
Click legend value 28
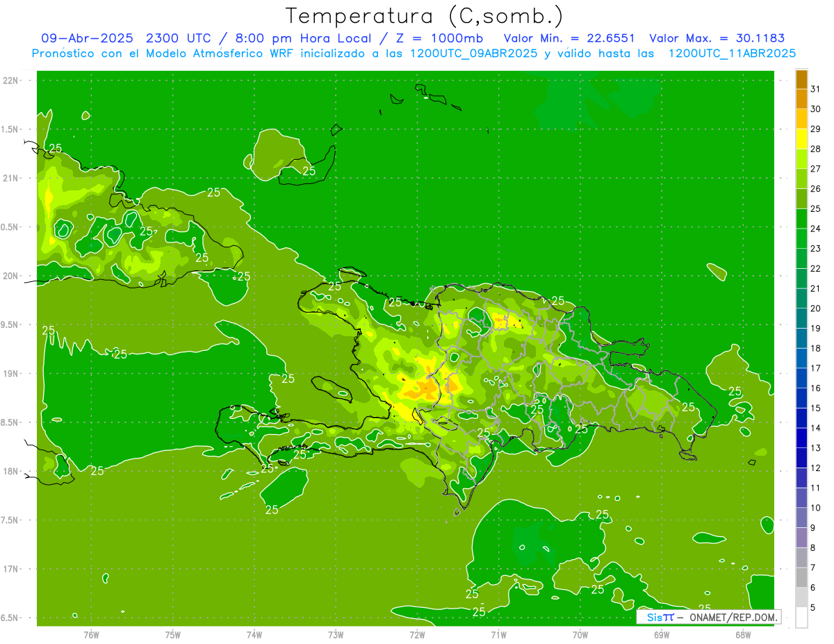point(816,149)
